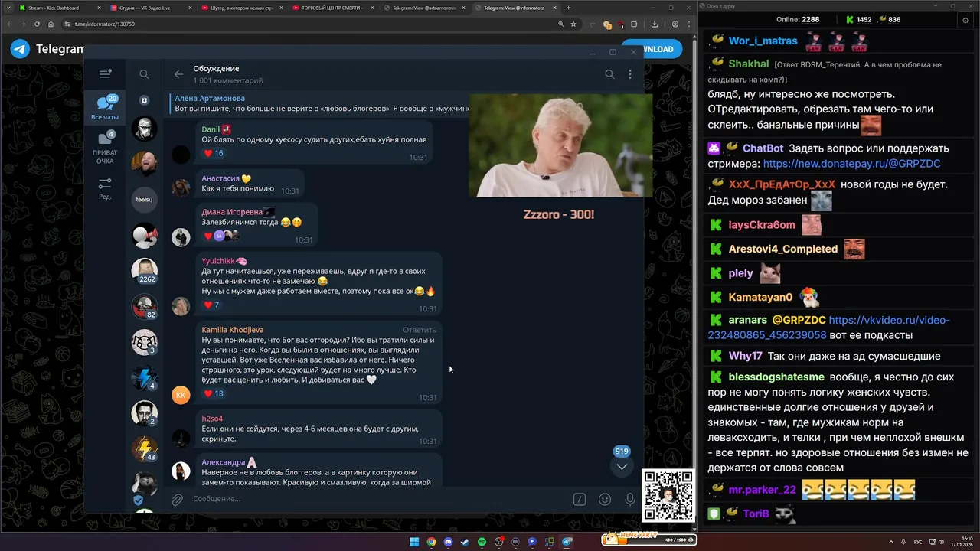Click the heart reaction on Диана Игоревна's comment

click(222, 236)
